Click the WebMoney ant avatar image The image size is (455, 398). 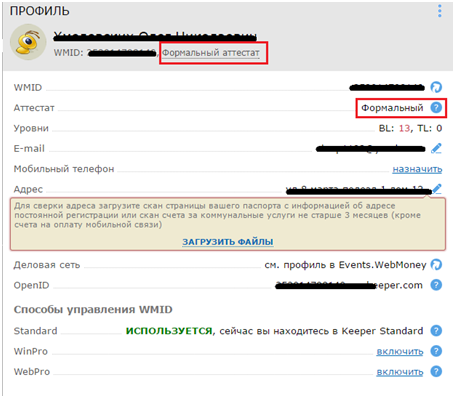[x=28, y=42]
